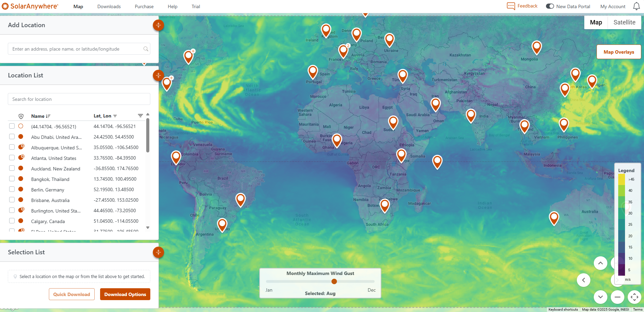This screenshot has height=312, width=644.
Task: Click the filter icon in location table header
Action: [140, 116]
